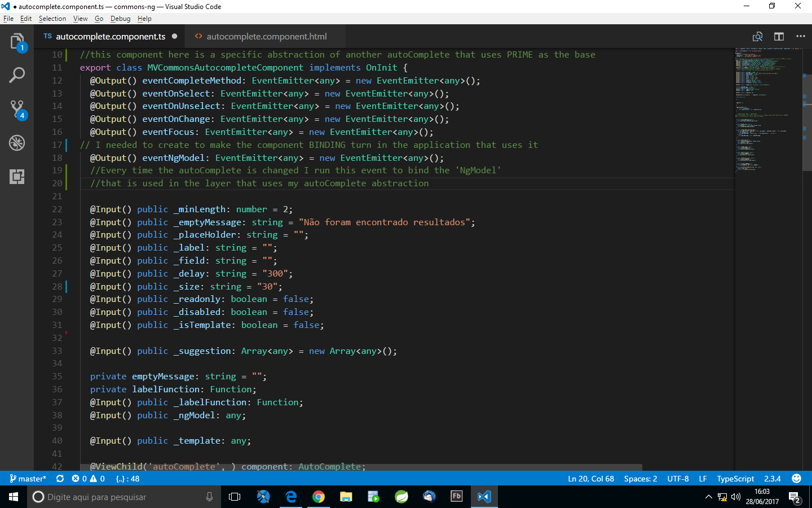
Task: Click the git branch sync icon in the status bar
Action: click(x=60, y=478)
